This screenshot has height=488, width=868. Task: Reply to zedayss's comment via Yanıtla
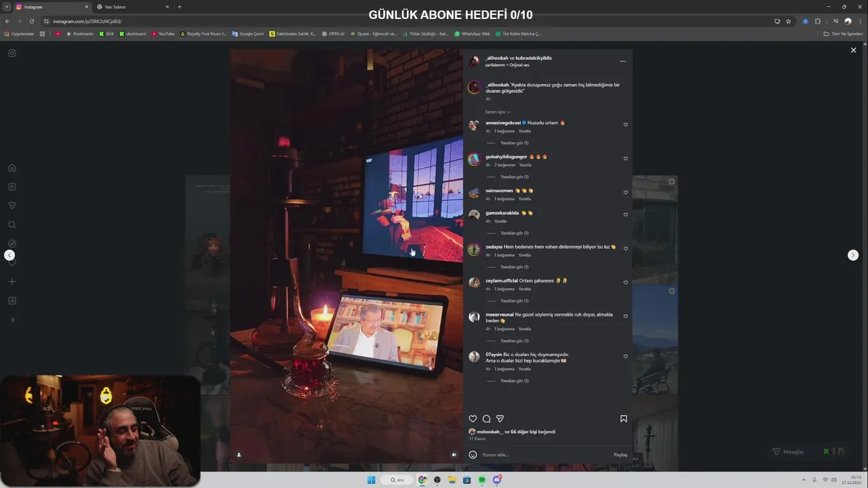525,255
